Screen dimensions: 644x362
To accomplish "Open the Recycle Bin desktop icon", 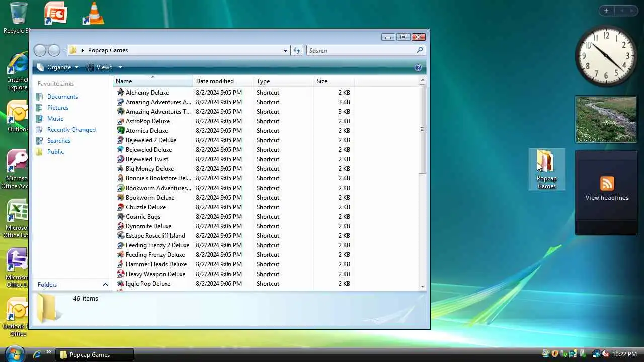I will click(18, 18).
